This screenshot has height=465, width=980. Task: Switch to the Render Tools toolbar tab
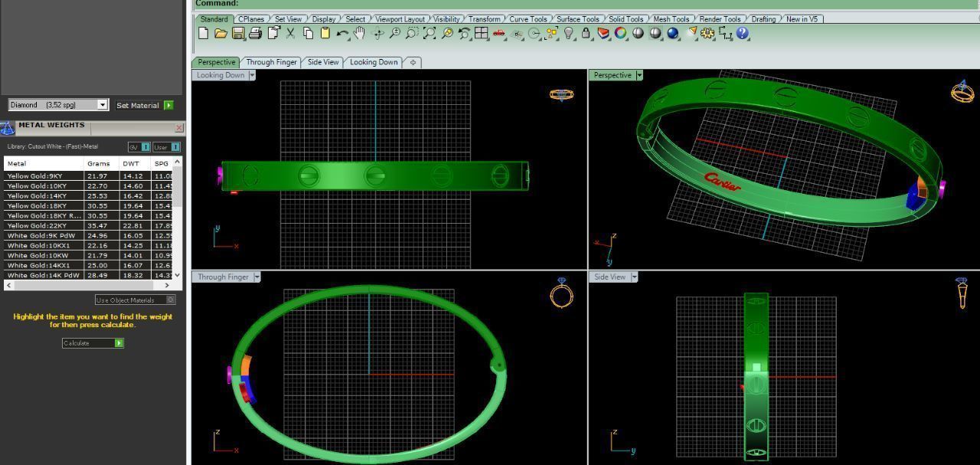pyautogui.click(x=720, y=19)
